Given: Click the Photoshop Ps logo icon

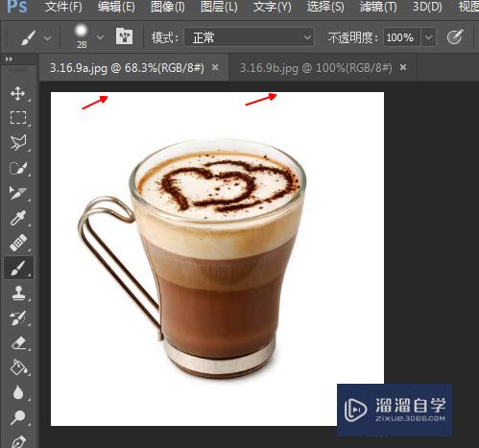Looking at the screenshot, I should pos(16,7).
